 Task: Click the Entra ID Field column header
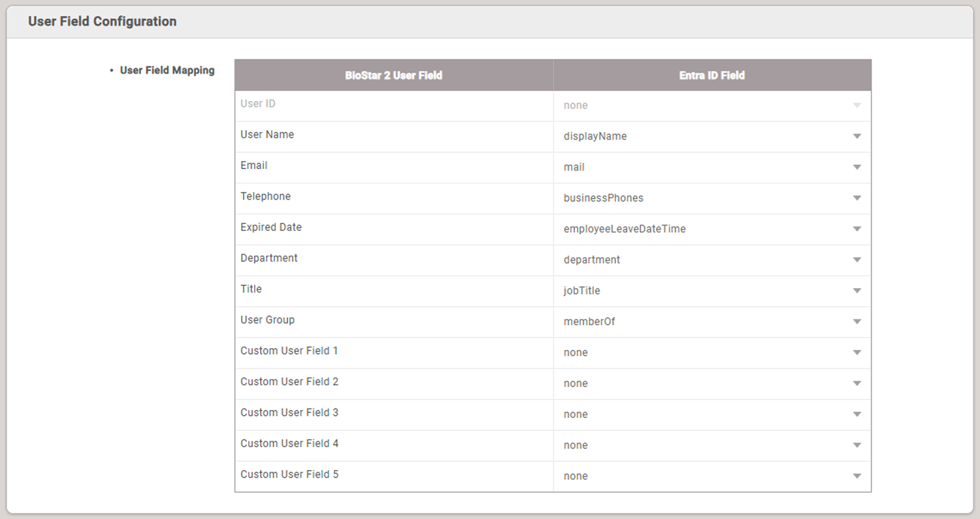click(712, 75)
